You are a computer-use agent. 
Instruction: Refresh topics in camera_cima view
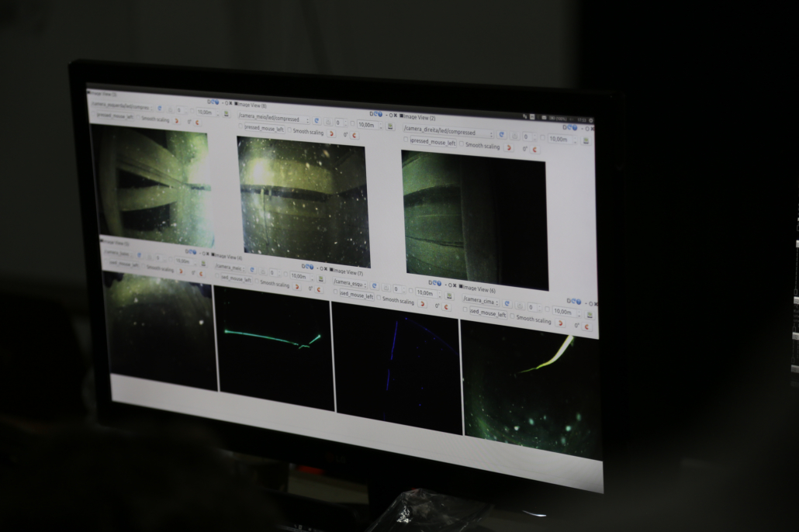507,303
